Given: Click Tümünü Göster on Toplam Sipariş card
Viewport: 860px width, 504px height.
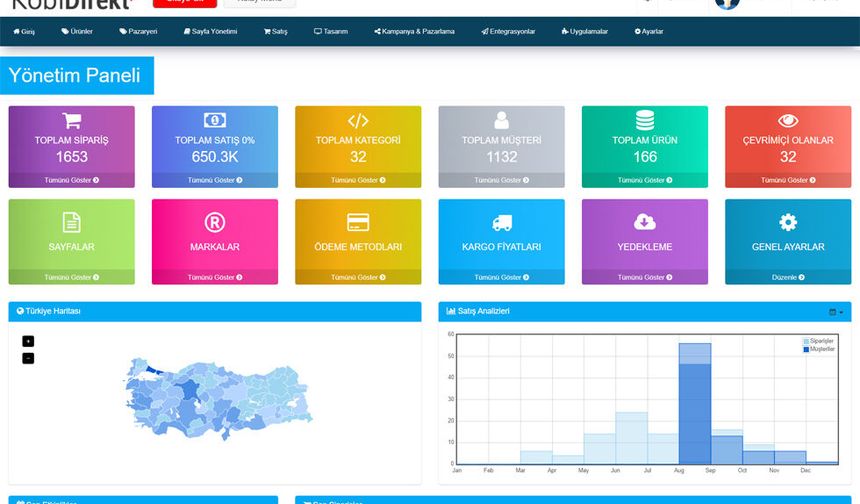Looking at the screenshot, I should click(72, 180).
